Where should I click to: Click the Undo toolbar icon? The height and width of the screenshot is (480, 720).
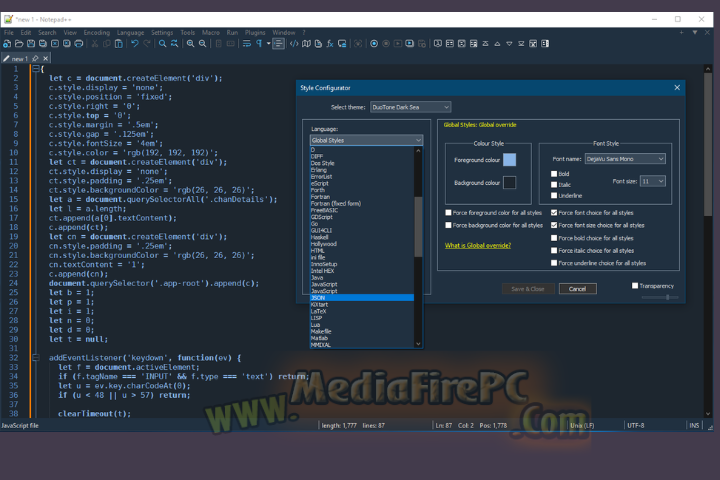135,44
